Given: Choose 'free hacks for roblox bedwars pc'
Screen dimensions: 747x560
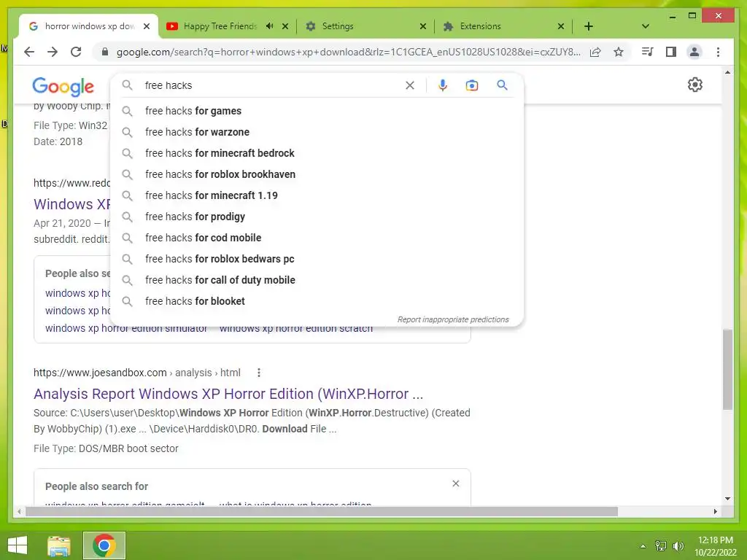Looking at the screenshot, I should tap(317, 259).
